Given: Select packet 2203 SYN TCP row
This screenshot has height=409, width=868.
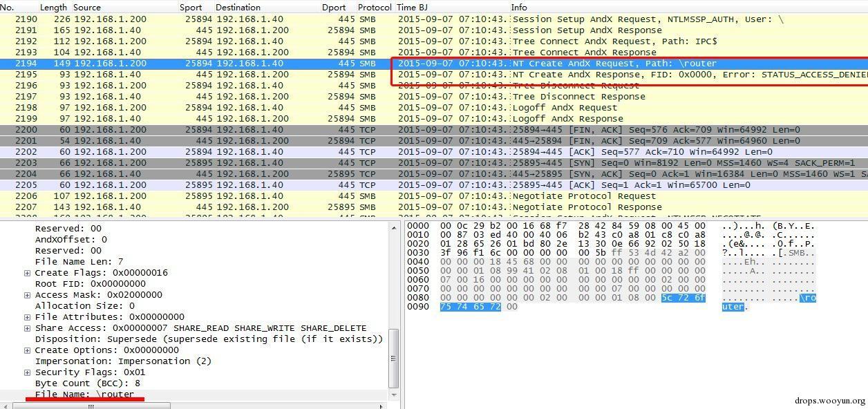Looking at the screenshot, I should click(x=434, y=163).
